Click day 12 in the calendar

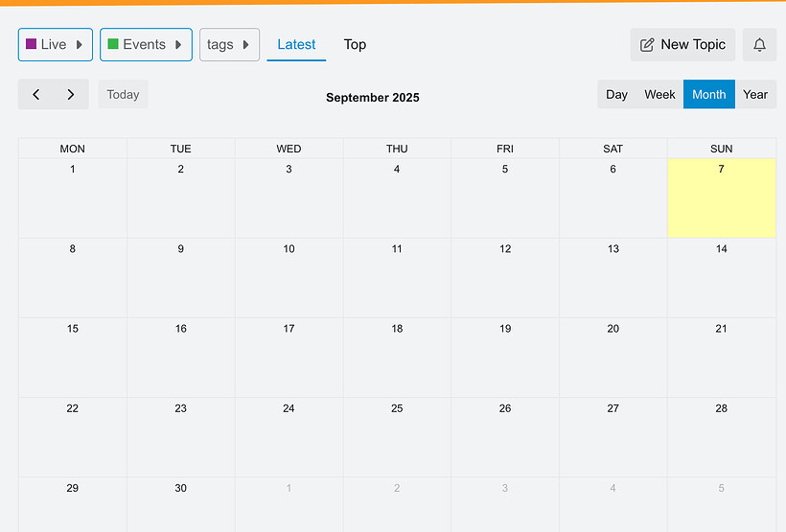505,278
